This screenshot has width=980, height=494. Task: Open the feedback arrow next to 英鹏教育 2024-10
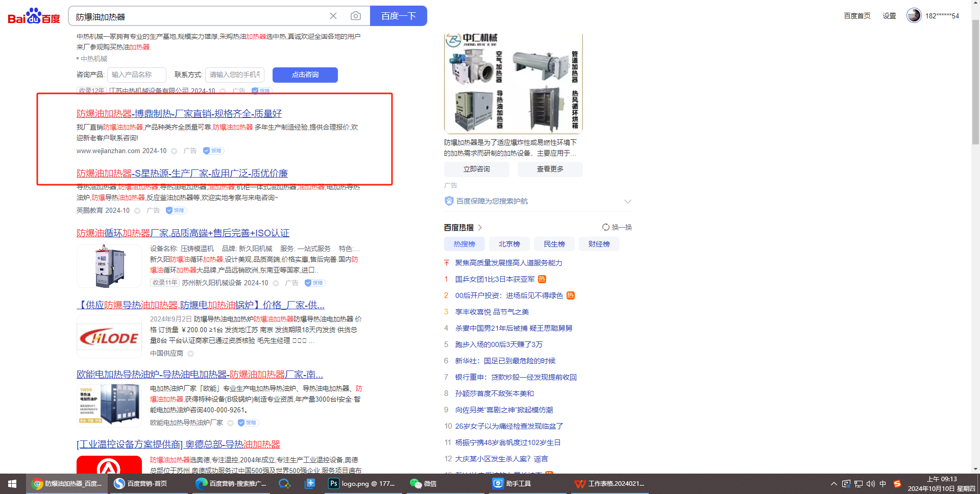(x=137, y=211)
